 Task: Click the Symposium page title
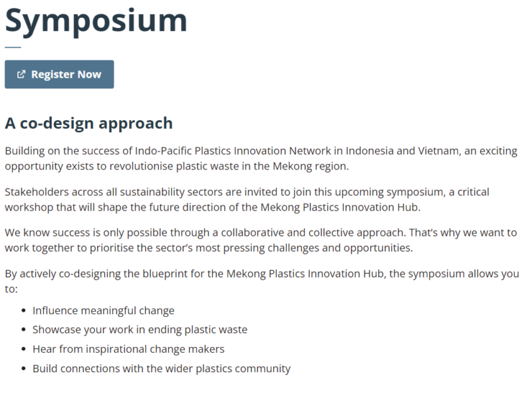tap(96, 21)
